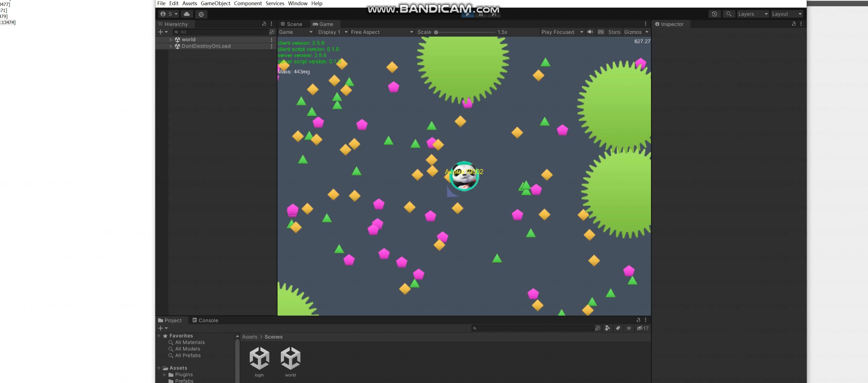Open Unity Cloud services via cloud icon

coord(187,14)
